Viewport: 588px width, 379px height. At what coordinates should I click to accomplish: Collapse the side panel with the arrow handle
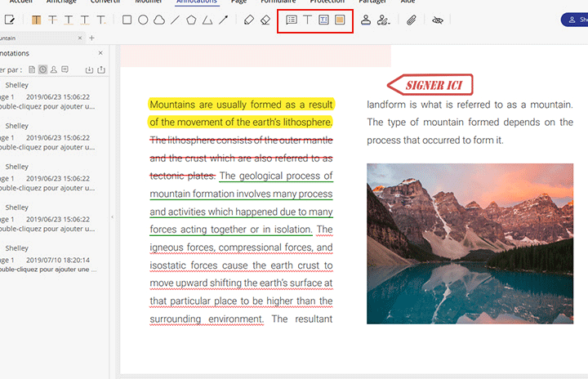(x=113, y=216)
